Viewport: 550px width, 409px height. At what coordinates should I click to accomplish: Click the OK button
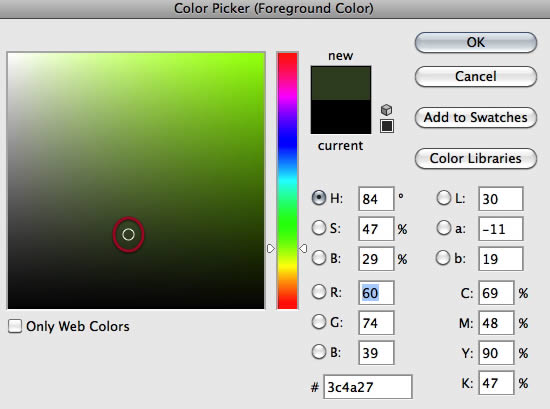pos(476,42)
